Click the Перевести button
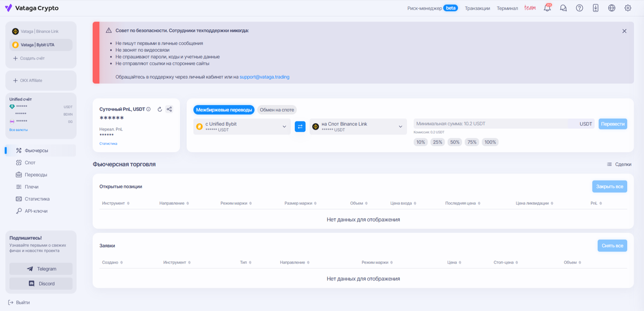The image size is (644, 311). pos(613,124)
